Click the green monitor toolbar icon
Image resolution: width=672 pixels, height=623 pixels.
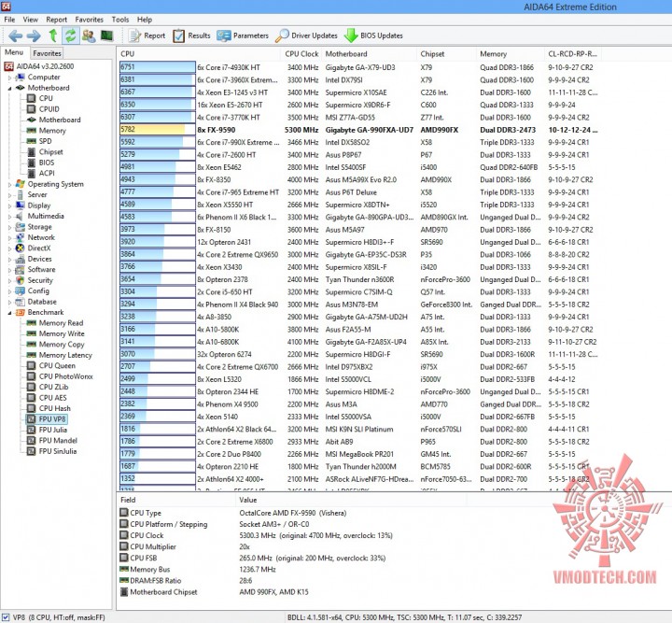[x=106, y=35]
